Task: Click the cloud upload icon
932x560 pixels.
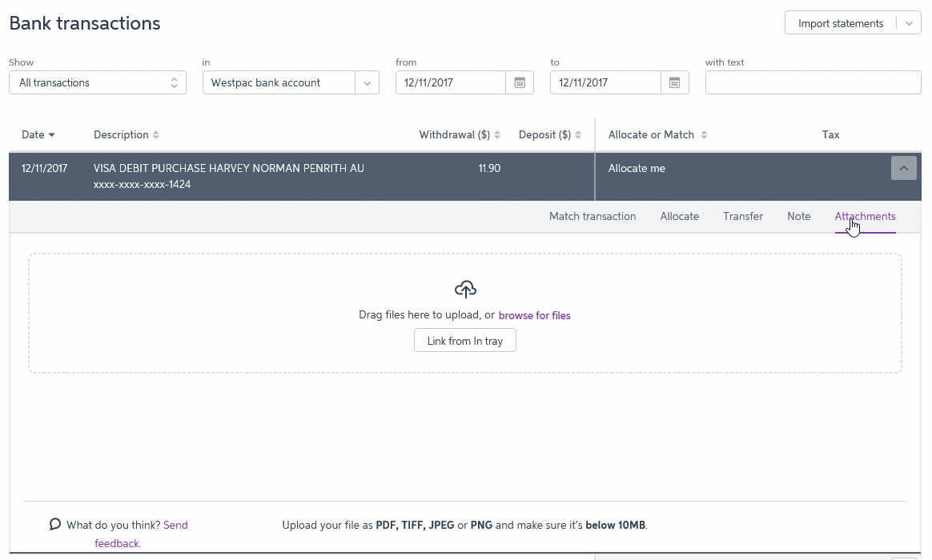Action: [x=465, y=290]
